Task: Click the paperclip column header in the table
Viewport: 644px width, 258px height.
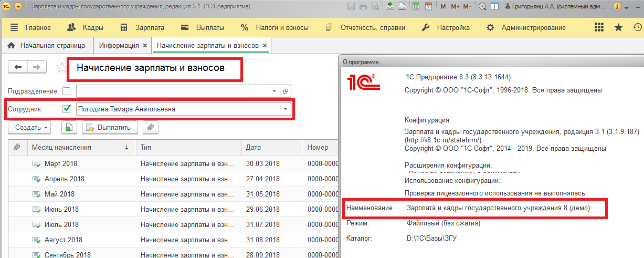Action: point(17,148)
